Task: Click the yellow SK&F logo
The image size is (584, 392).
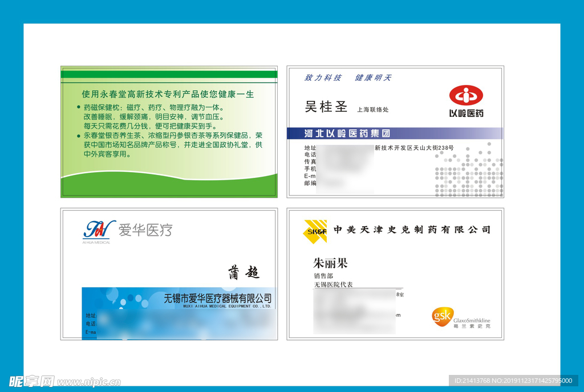Action: 314,231
